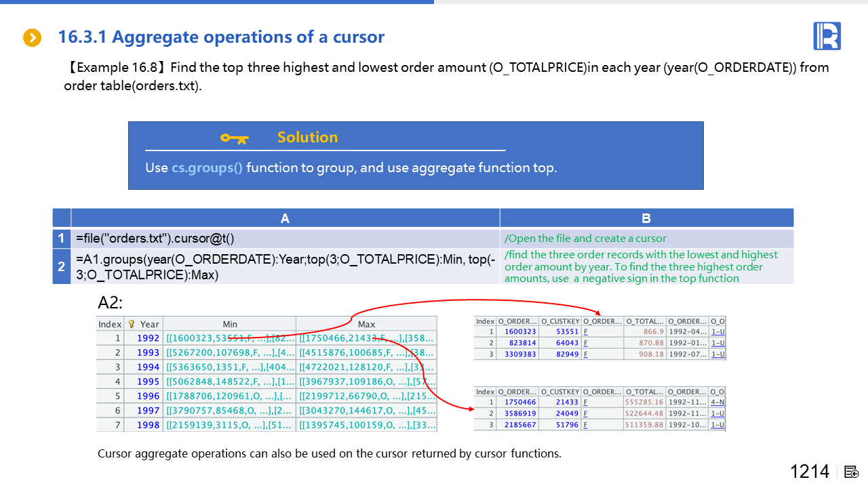Click the blue logo icon at top right
868x488 pixels.
click(x=827, y=36)
